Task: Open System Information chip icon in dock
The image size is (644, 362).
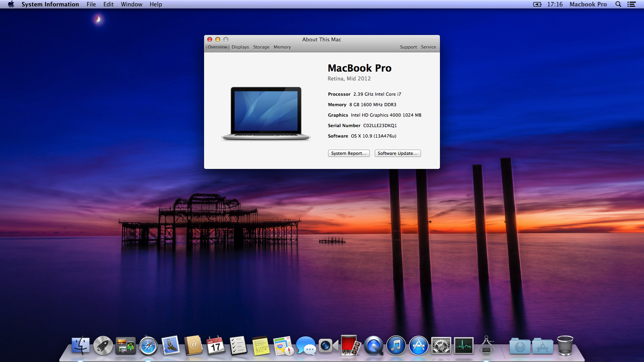Action: click(486, 346)
